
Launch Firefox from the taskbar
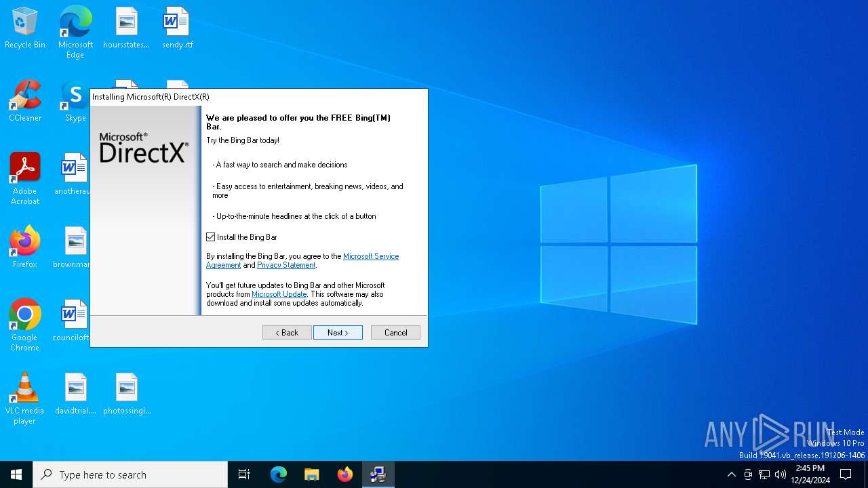coord(345,474)
